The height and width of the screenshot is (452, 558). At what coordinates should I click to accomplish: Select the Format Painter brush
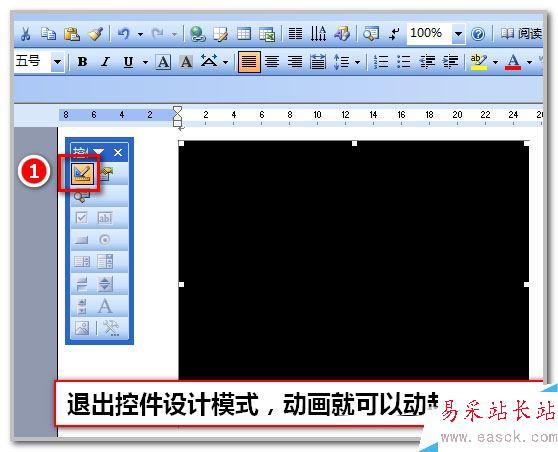point(96,34)
